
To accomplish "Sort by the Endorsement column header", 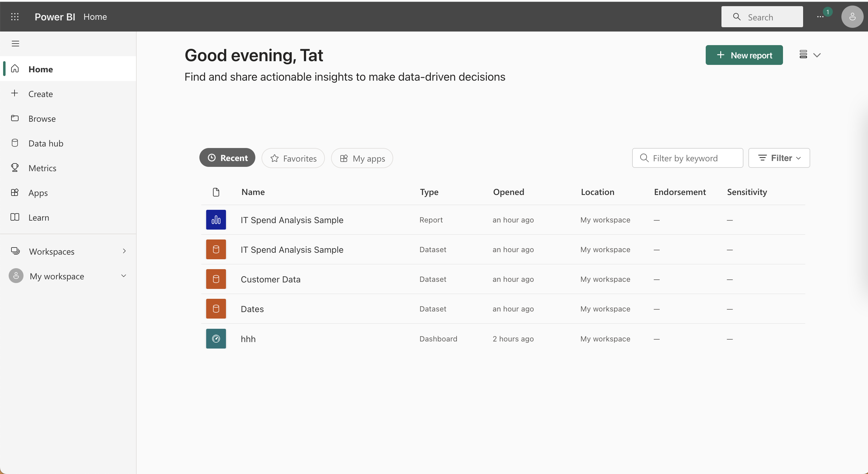I will [680, 192].
